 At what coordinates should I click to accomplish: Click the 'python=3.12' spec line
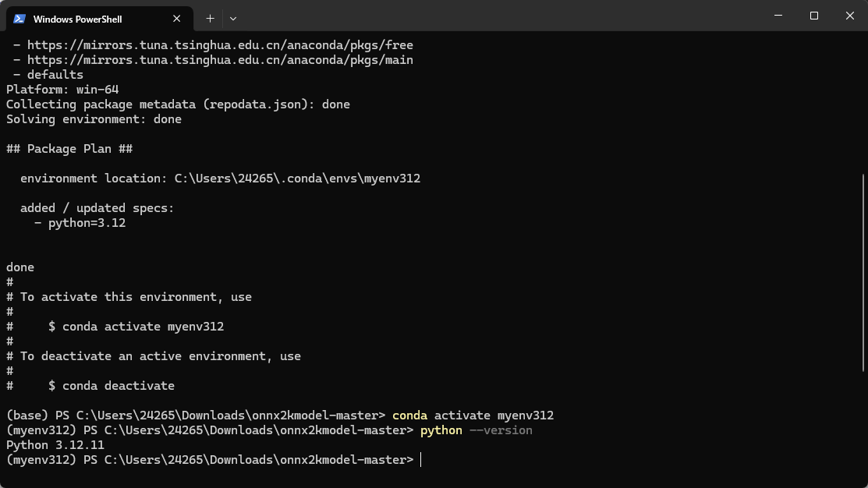(87, 223)
